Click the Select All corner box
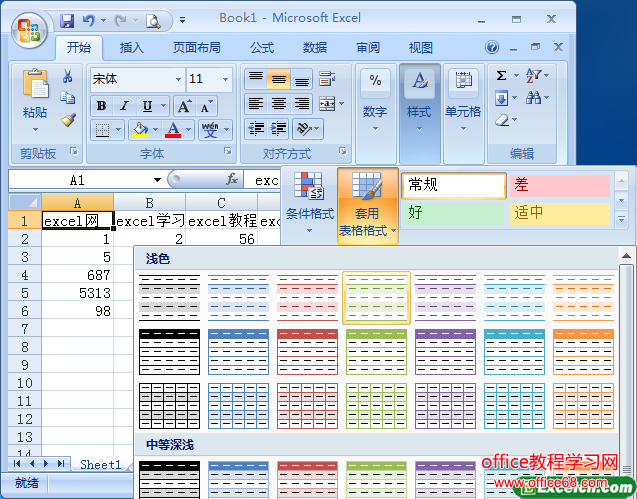637x499 pixels. click(x=25, y=202)
